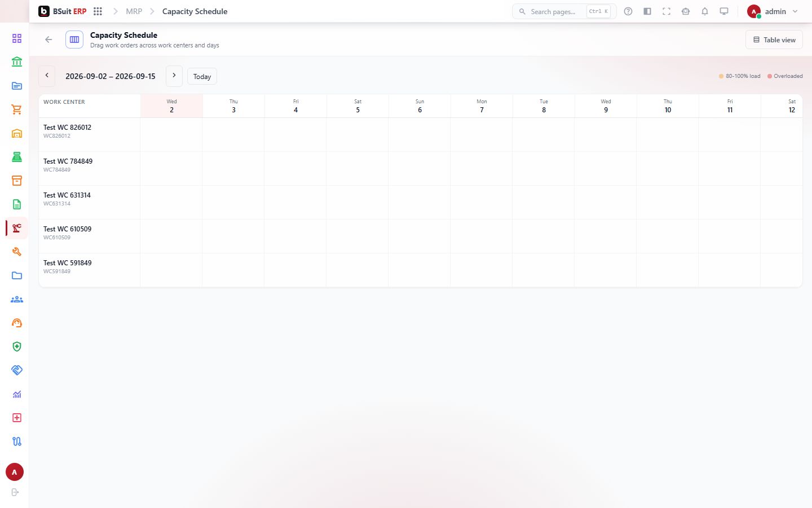Open the green shield icon in sidebar
The height and width of the screenshot is (508, 812).
(x=17, y=347)
